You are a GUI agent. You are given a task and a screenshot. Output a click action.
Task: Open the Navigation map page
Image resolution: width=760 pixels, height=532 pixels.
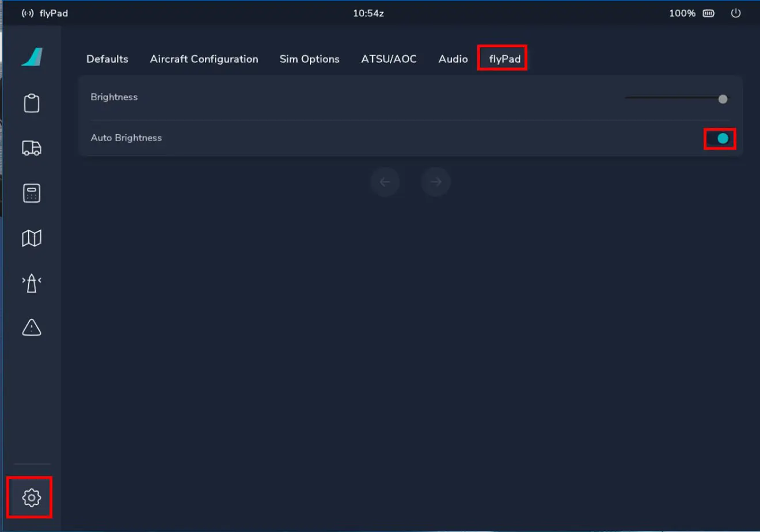click(32, 238)
